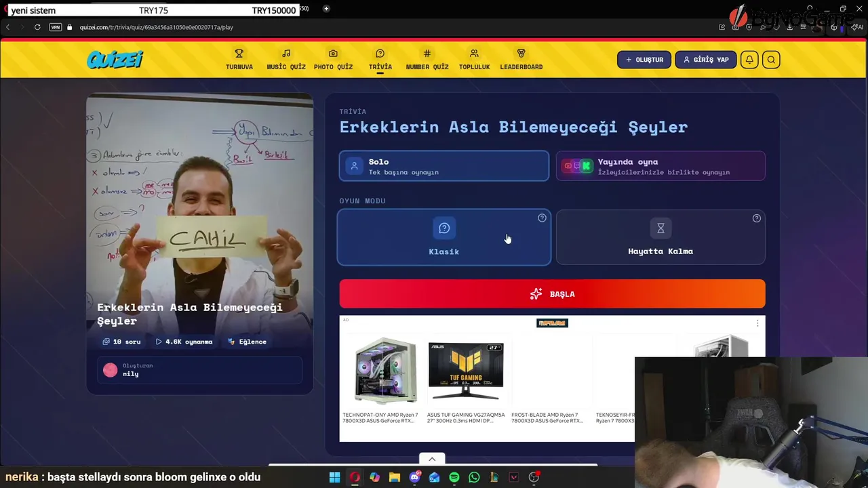868x488 pixels.
Task: Click the 10 soru label
Action: 121,342
